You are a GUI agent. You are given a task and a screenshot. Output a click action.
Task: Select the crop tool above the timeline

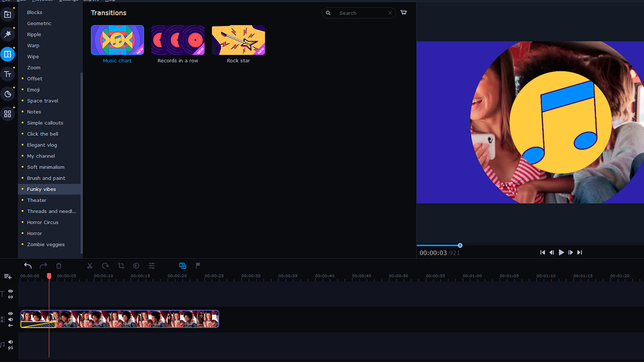click(x=121, y=265)
